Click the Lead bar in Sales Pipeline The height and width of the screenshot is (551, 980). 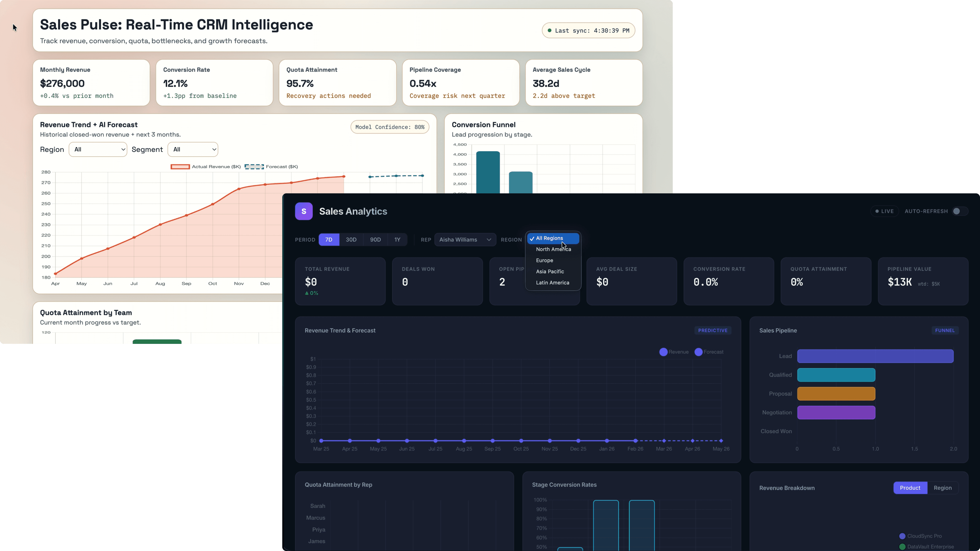(875, 356)
